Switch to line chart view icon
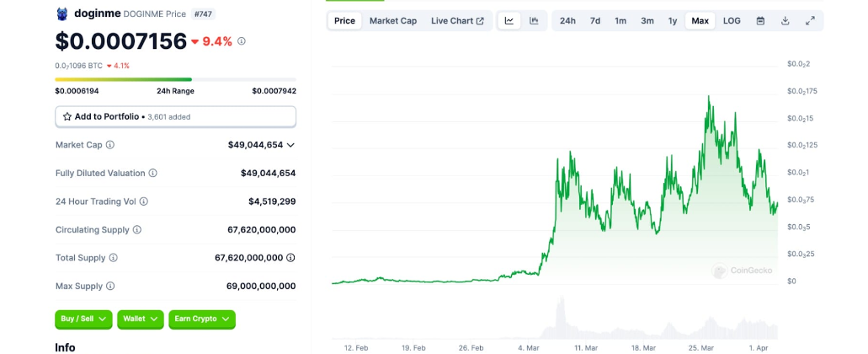 click(x=509, y=21)
